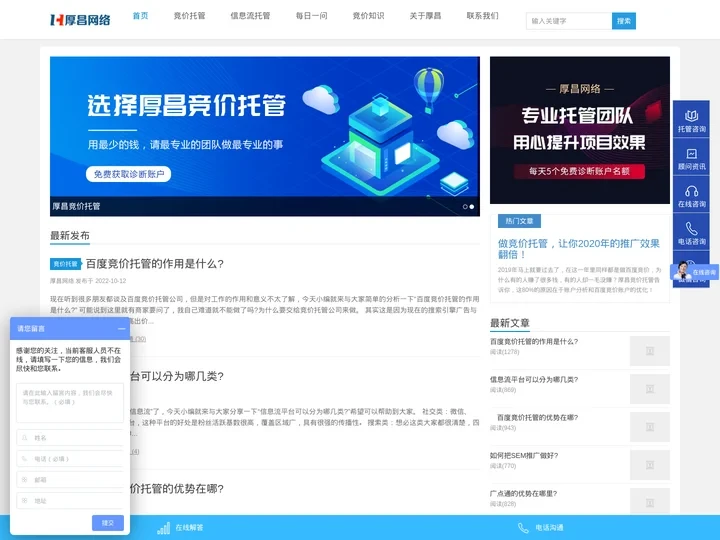This screenshot has height=540, width=720.
Task: Click the 输入关键字 search field
Action: tap(569, 21)
